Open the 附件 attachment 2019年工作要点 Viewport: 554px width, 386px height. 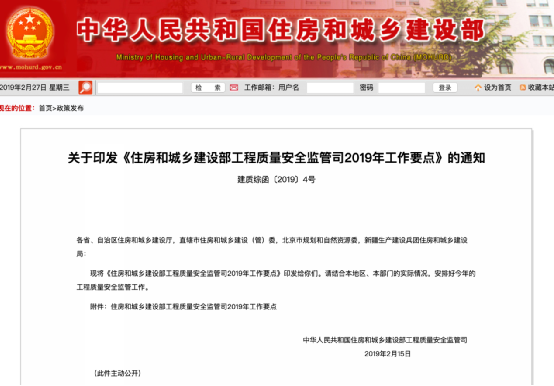click(x=194, y=307)
